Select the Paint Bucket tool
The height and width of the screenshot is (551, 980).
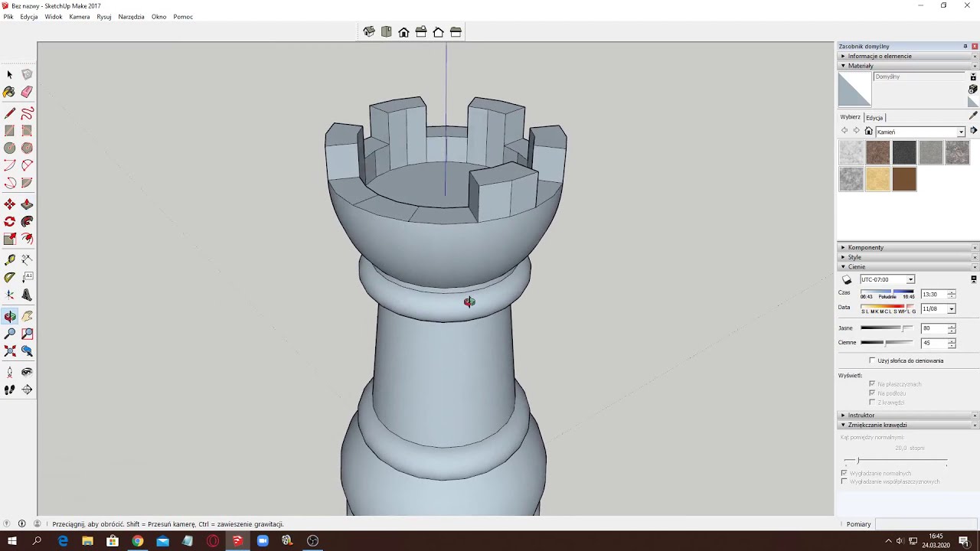tap(9, 92)
